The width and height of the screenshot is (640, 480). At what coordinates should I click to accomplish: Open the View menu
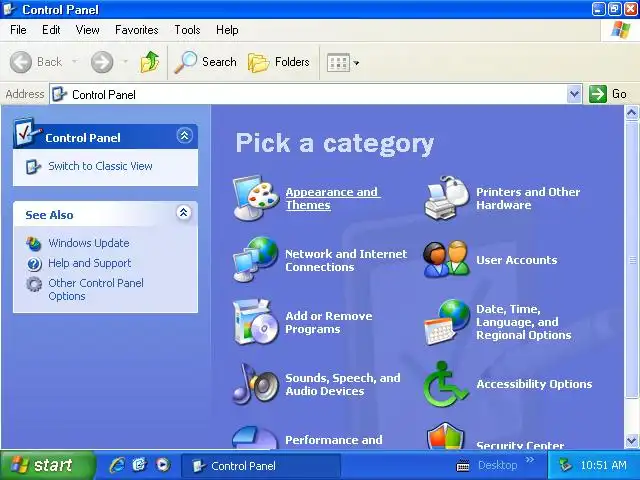click(x=87, y=30)
